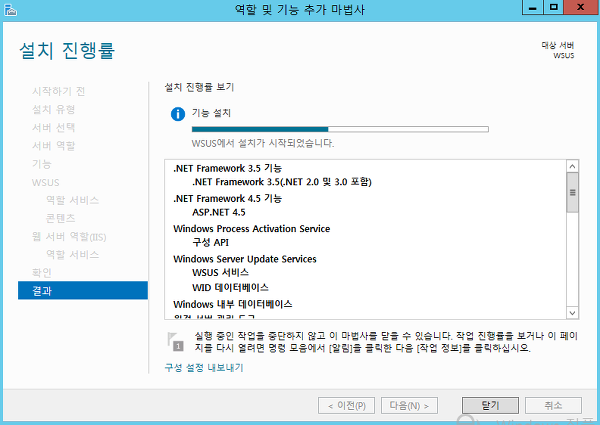The height and width of the screenshot is (425, 600).
Task: Click Windows Process Activation Service entry
Action: [x=252, y=229]
